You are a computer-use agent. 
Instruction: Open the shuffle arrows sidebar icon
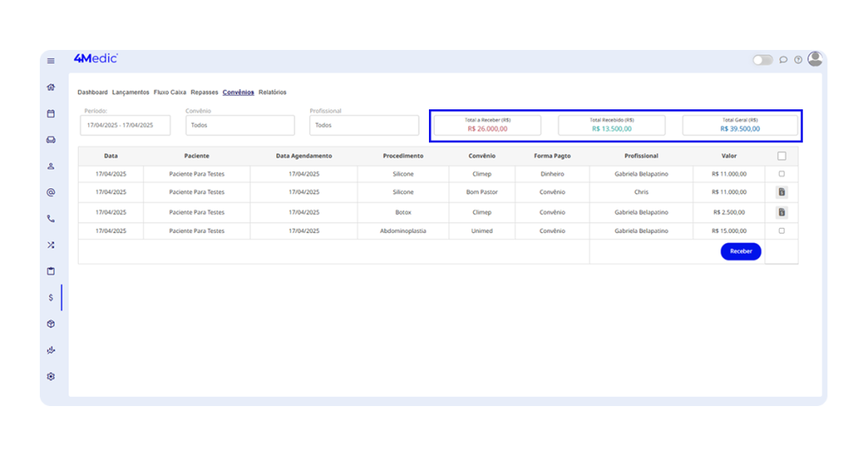click(51, 245)
